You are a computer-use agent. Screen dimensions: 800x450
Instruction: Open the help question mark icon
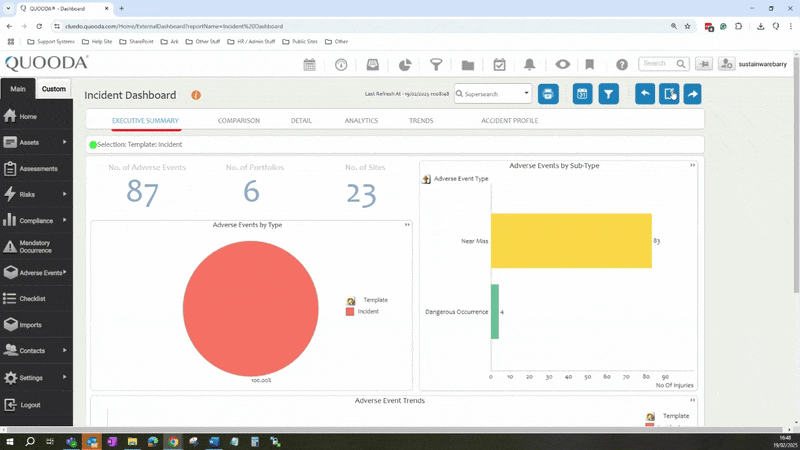(x=621, y=64)
